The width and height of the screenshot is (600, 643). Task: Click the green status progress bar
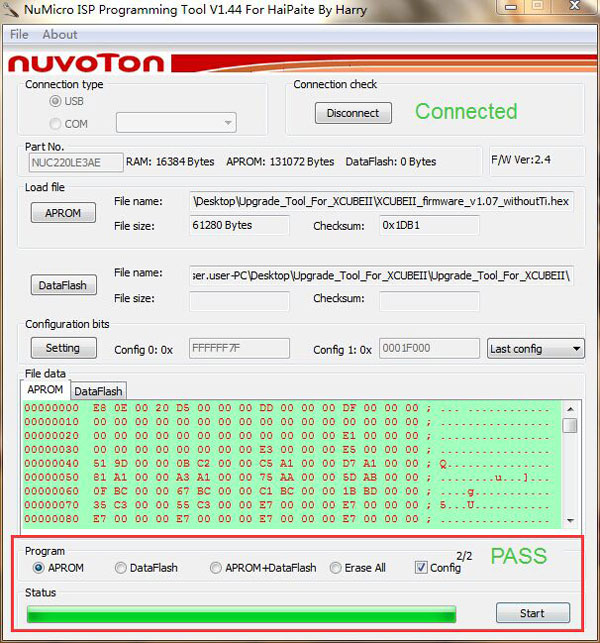point(241,614)
